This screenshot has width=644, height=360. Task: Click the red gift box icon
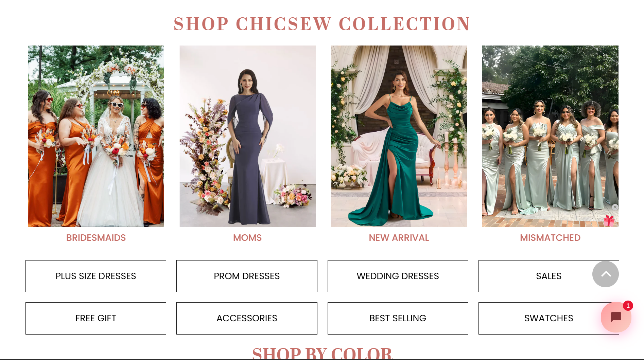[609, 221]
